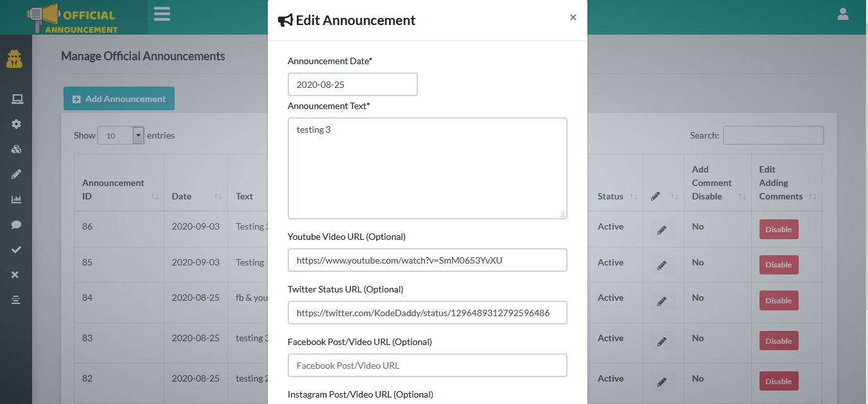Toggle the hamburger menu icon
868x404 pixels.
162,13
